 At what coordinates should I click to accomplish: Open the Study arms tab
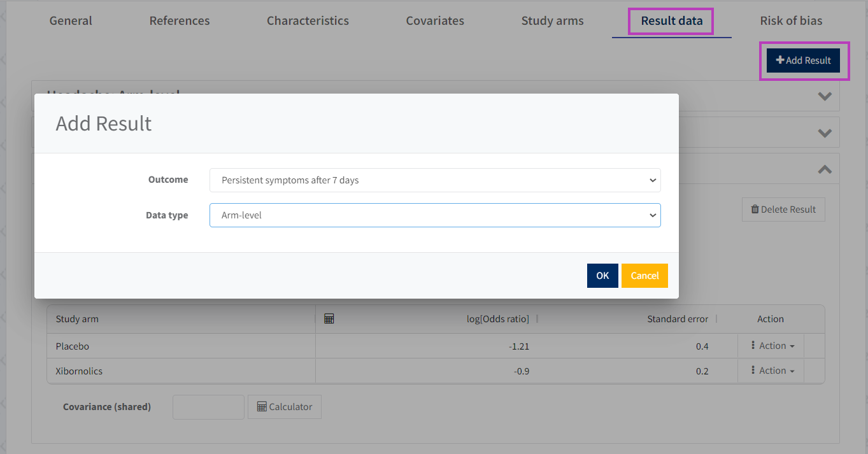pos(552,21)
